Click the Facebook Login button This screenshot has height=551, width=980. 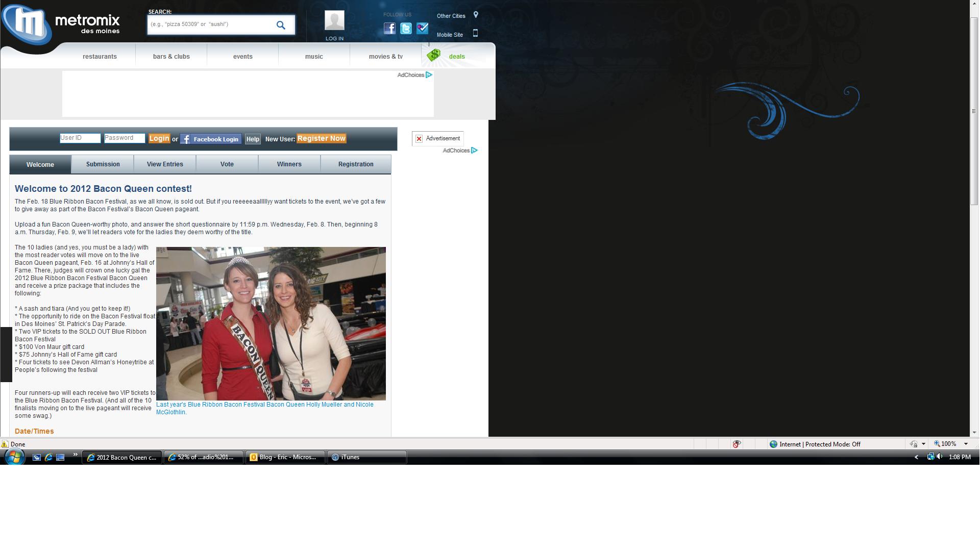(x=211, y=139)
